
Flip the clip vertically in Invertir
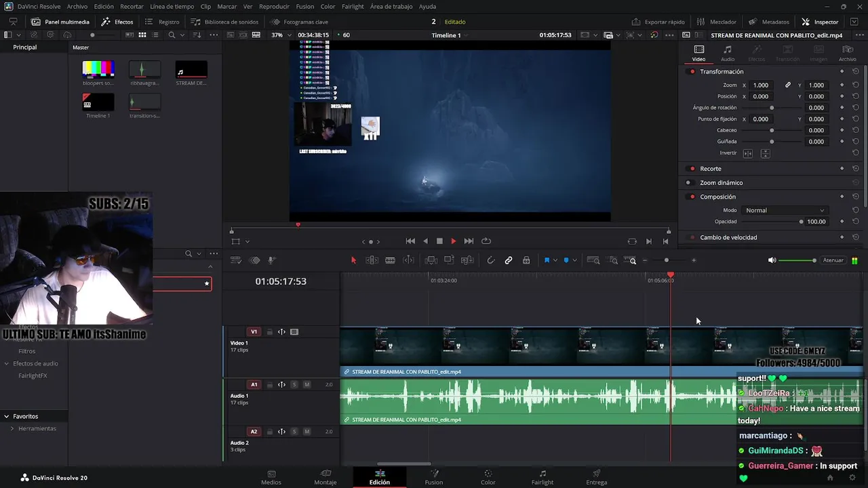[x=765, y=153]
